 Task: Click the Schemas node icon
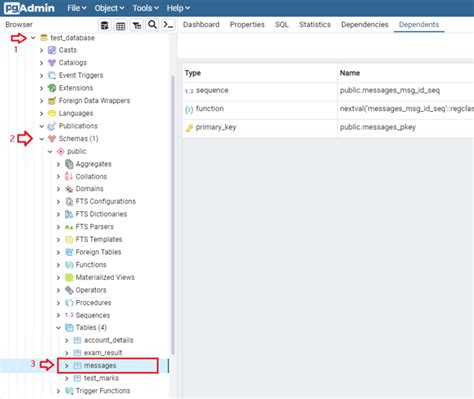[52, 139]
